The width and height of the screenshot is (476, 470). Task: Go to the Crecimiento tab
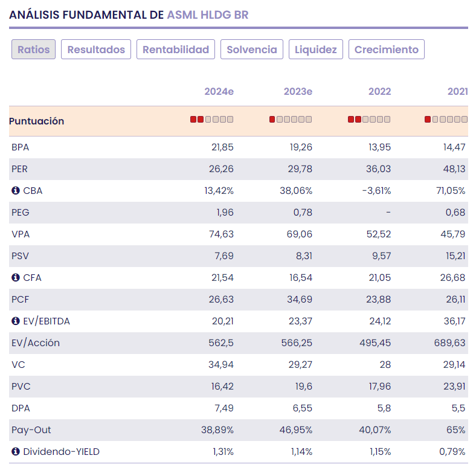click(387, 50)
